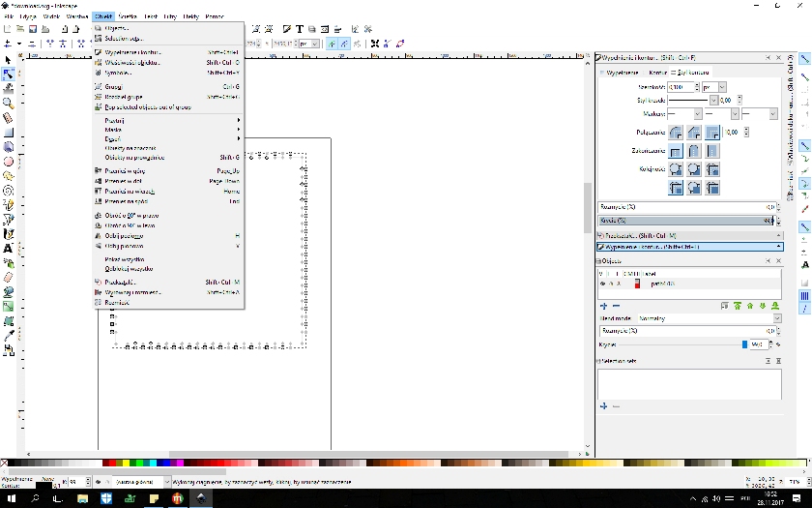Select the Node editing tool

pos(8,74)
